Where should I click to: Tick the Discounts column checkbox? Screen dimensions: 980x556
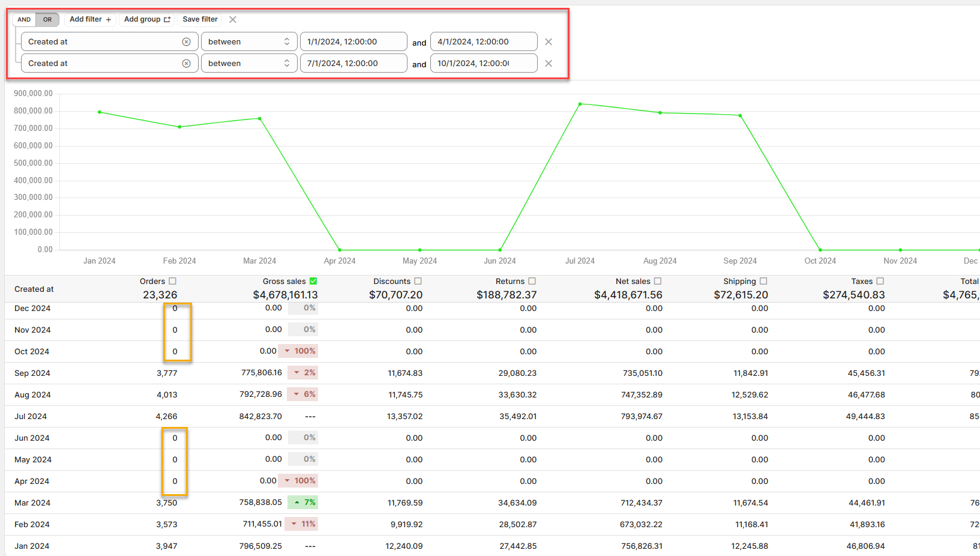(x=418, y=281)
